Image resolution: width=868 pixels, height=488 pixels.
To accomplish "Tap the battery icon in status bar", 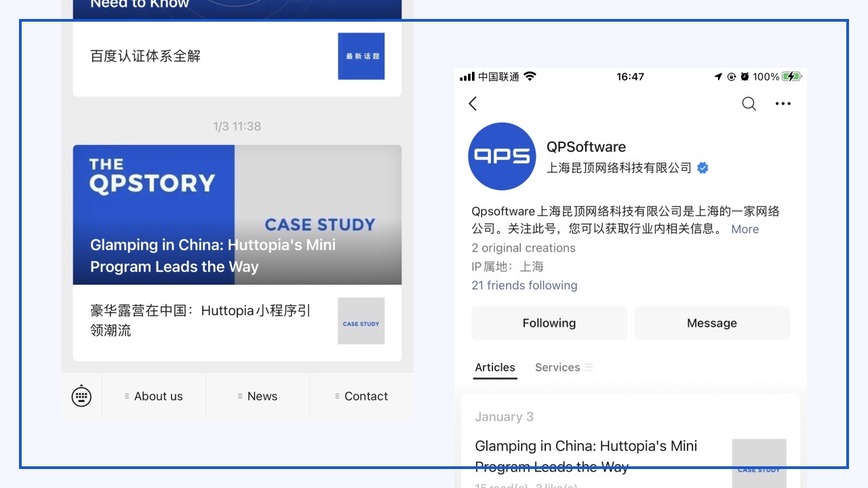I will (791, 77).
